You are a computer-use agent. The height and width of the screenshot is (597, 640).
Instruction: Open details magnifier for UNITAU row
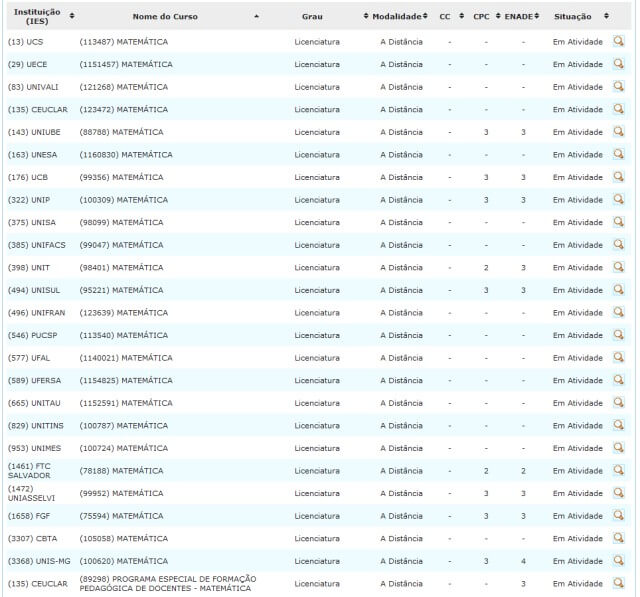click(x=618, y=402)
